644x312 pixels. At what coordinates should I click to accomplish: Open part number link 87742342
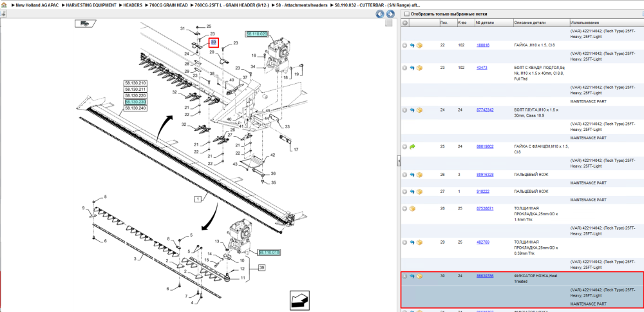485,110
